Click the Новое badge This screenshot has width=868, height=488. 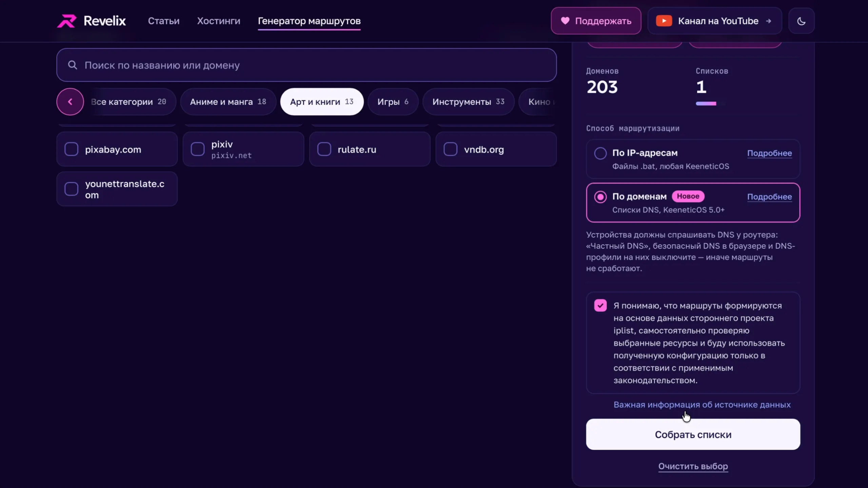[x=688, y=196]
